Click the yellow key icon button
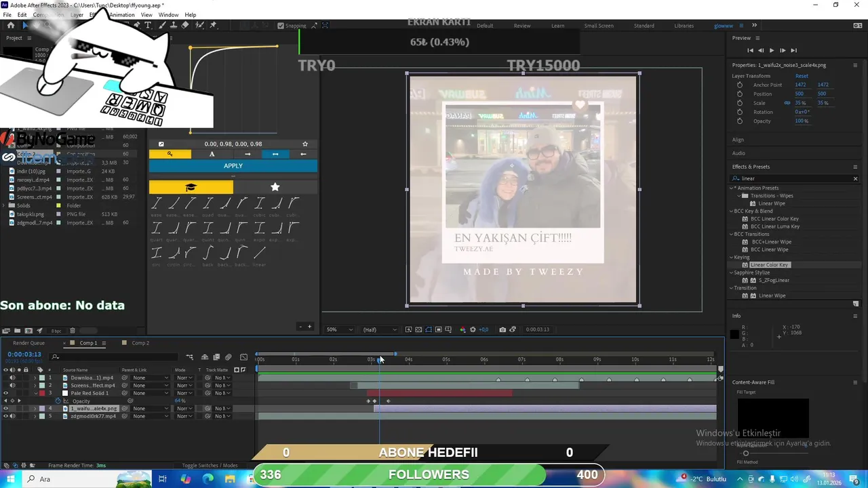 (170, 154)
